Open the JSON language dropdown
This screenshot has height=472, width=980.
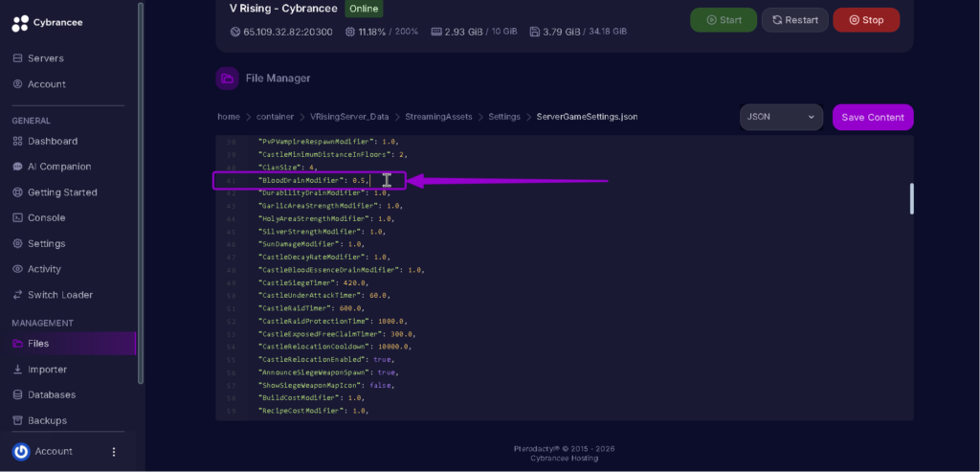coord(781,117)
